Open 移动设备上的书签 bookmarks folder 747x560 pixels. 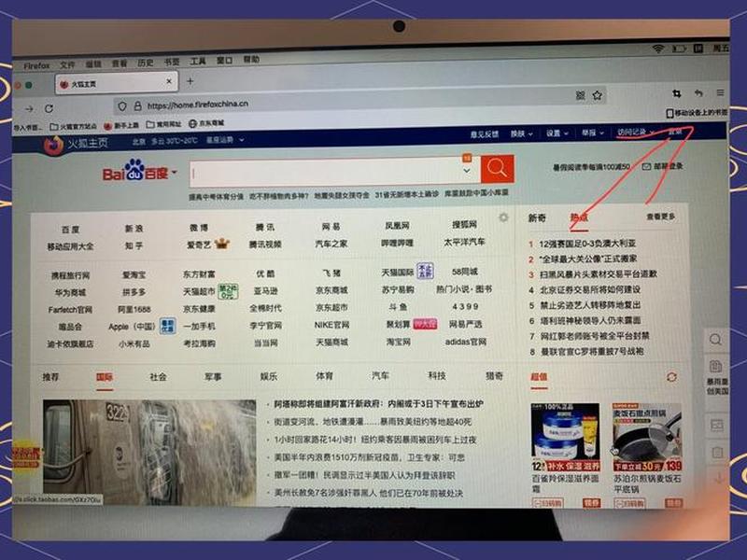click(696, 113)
